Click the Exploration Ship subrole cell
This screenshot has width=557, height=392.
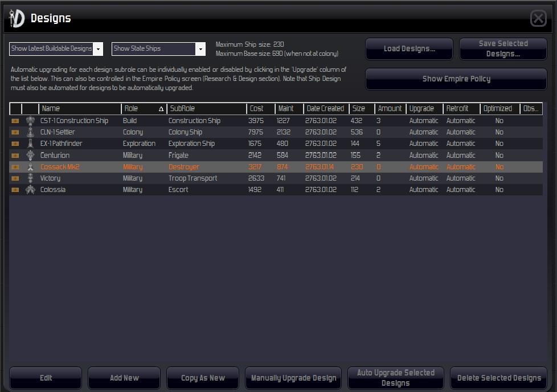pyautogui.click(x=191, y=144)
